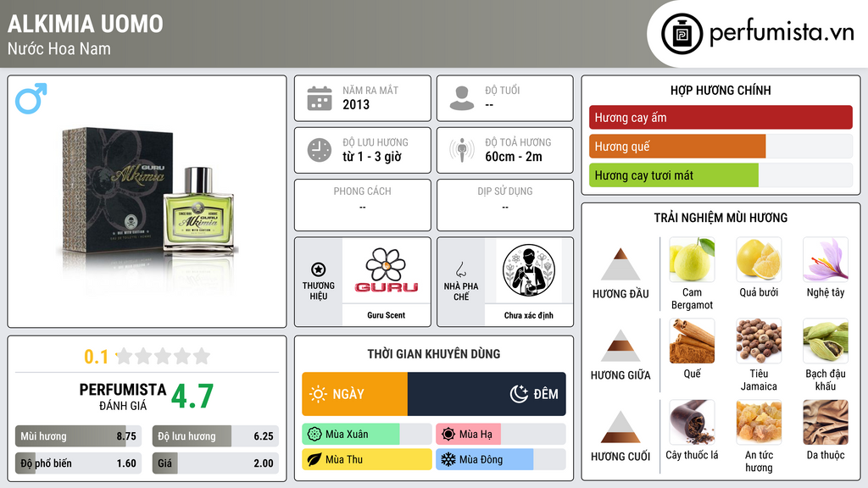Select the Cây thuốc lá tobacco image

(692, 422)
